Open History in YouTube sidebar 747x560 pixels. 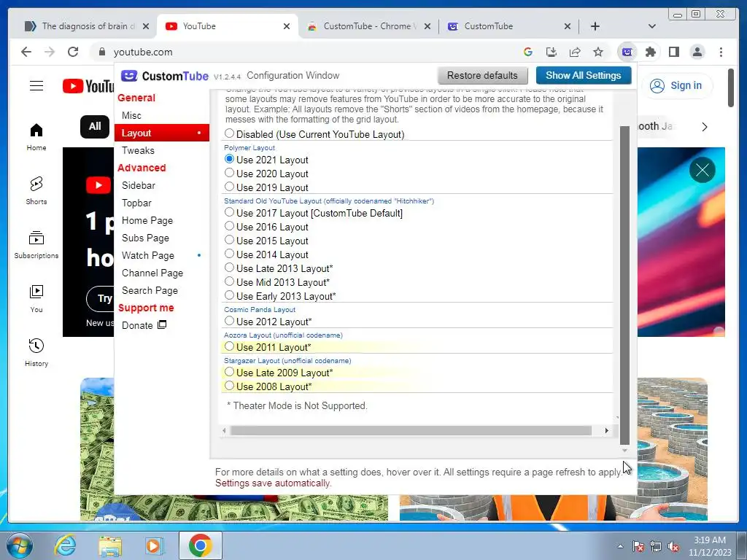tap(36, 352)
